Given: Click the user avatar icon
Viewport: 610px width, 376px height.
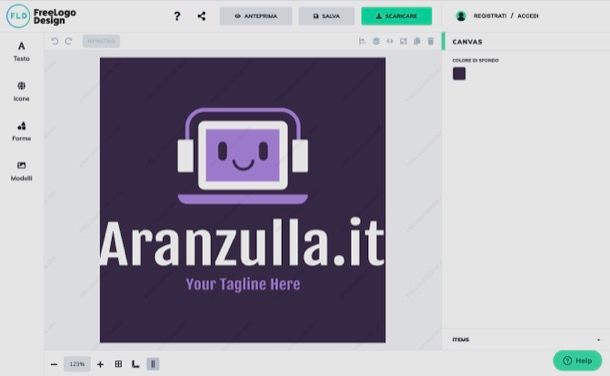Looking at the screenshot, I should pos(461,16).
